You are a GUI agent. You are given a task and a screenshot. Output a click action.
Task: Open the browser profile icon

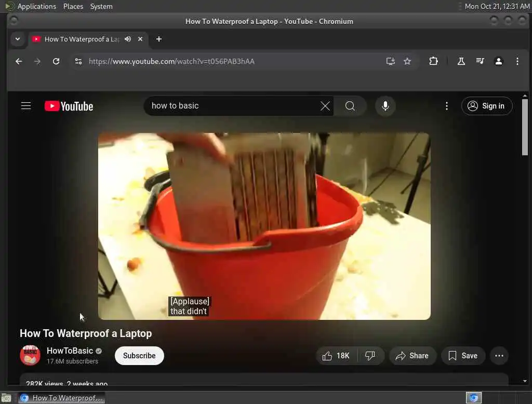click(498, 61)
